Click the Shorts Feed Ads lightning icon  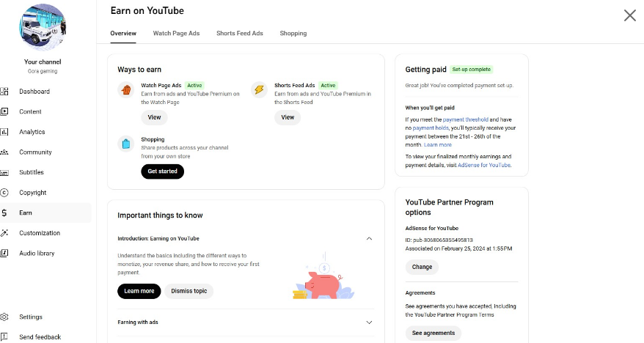[259, 89]
